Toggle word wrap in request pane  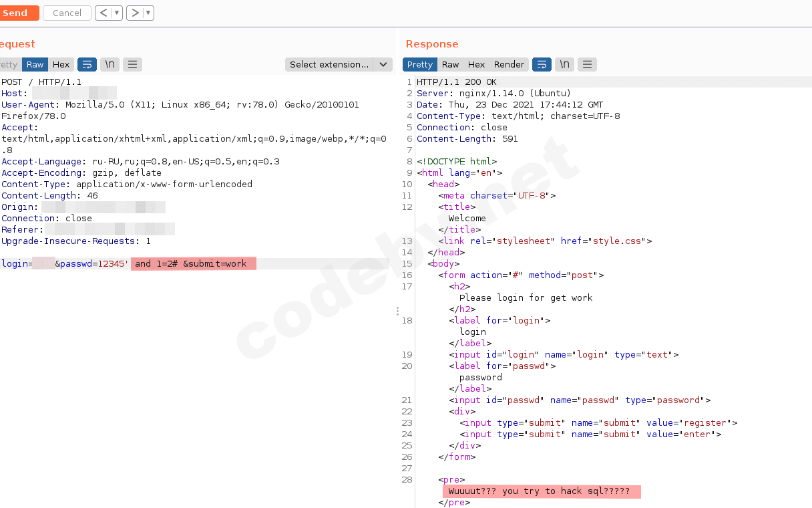tap(87, 65)
